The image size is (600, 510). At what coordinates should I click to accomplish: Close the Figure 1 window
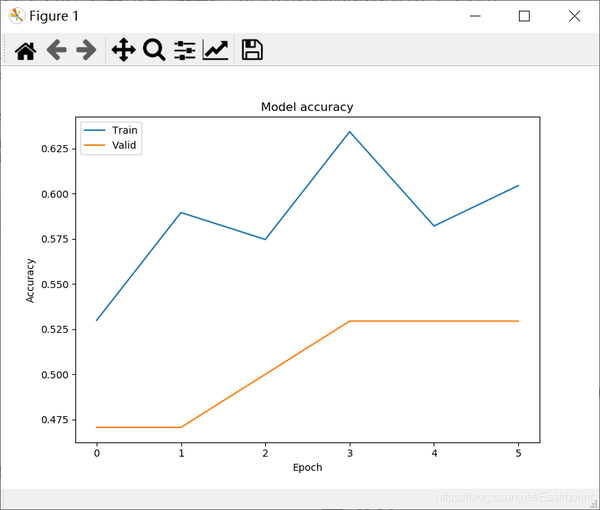pyautogui.click(x=574, y=16)
